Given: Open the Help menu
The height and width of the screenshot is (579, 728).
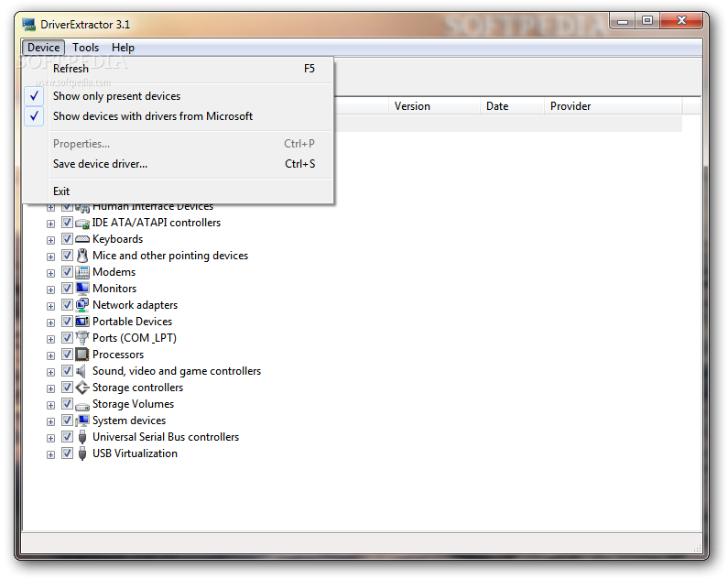Looking at the screenshot, I should pyautogui.click(x=123, y=48).
